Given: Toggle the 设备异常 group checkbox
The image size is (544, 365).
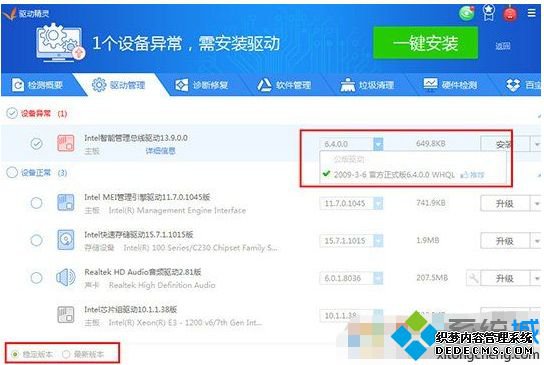Looking at the screenshot, I should (x=12, y=113).
